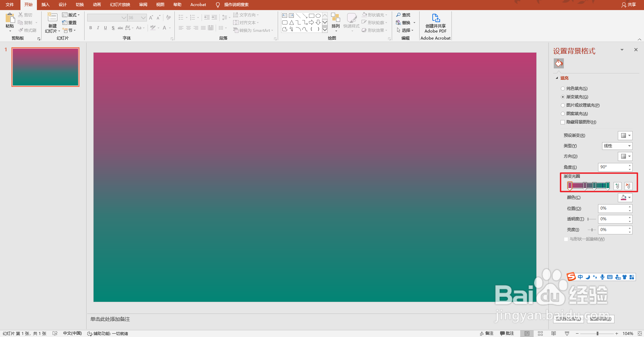Screen dimensions: 644x337
Task: Open Comments (批注) pane from status bar
Action: point(507,333)
